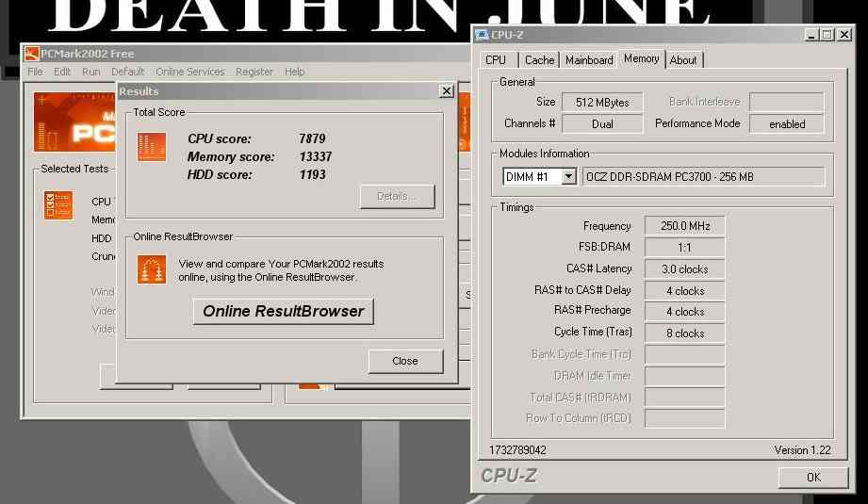Minimize the CPU-Z window
The image size is (868, 504).
[811, 35]
